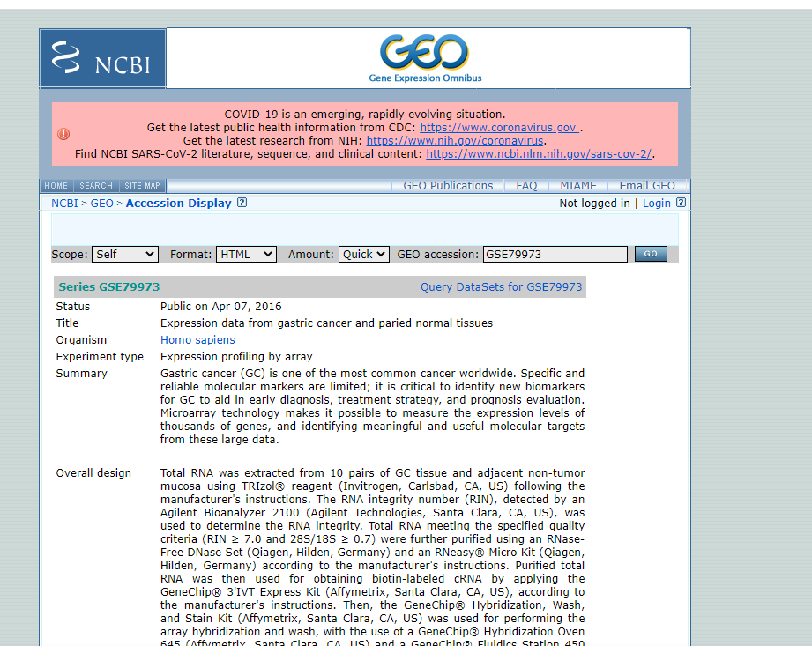This screenshot has width=812, height=646.
Task: Click the GEO Gene Expression Omnibus logo
Action: [x=425, y=57]
